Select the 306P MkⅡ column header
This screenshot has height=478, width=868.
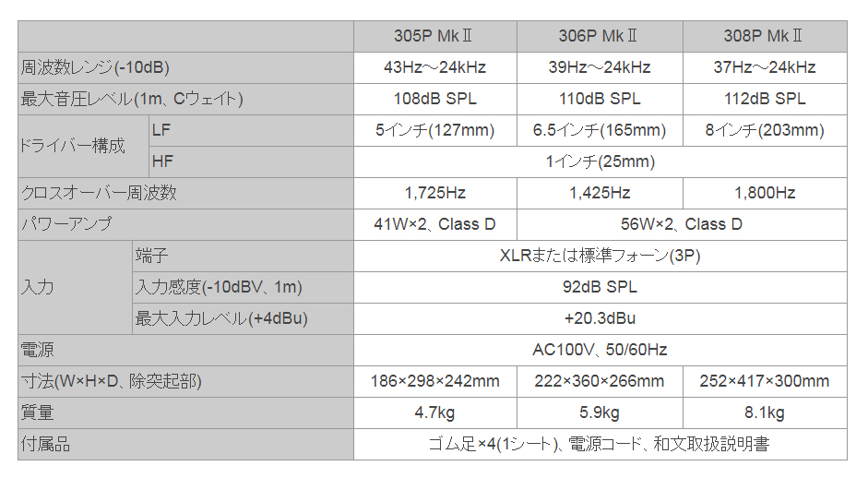click(600, 37)
